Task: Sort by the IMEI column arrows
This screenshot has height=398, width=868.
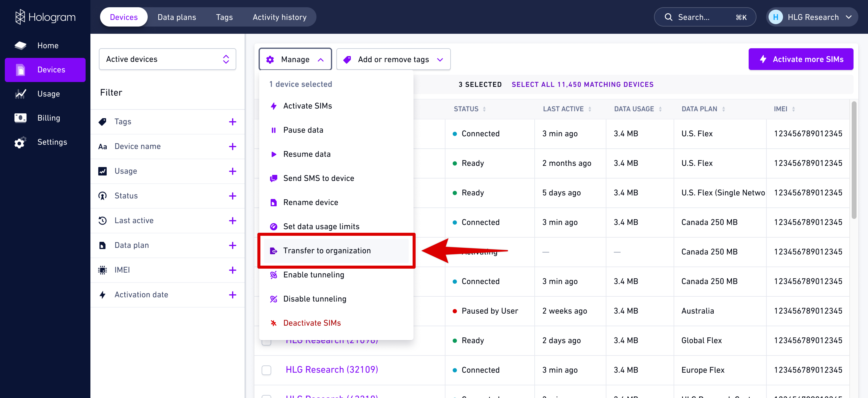Action: tap(794, 109)
